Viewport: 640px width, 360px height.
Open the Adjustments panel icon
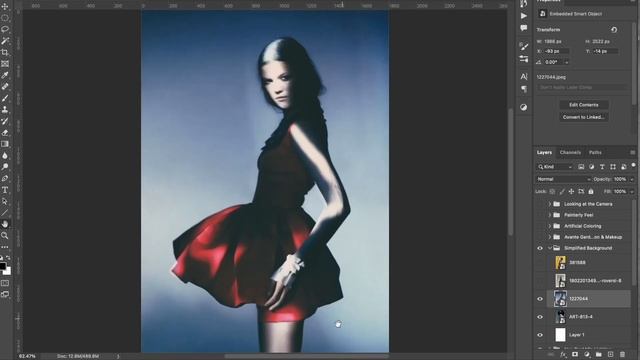tap(524, 107)
